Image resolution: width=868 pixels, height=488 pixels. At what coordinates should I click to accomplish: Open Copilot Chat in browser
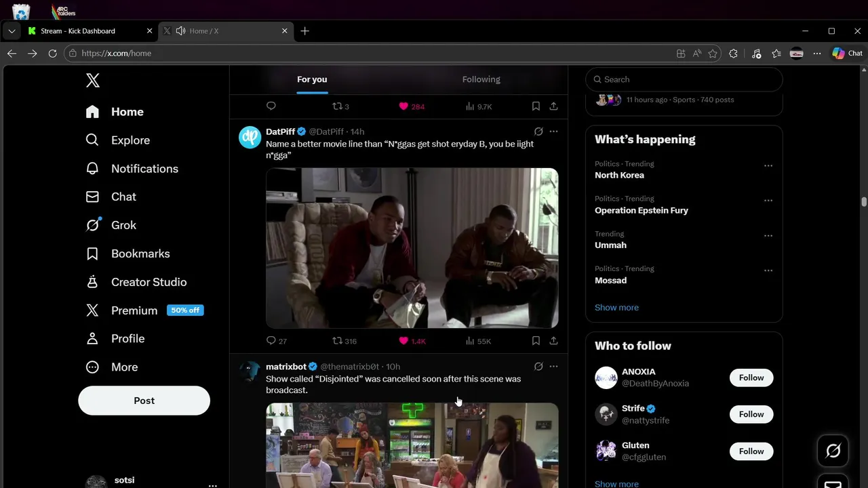tap(848, 54)
